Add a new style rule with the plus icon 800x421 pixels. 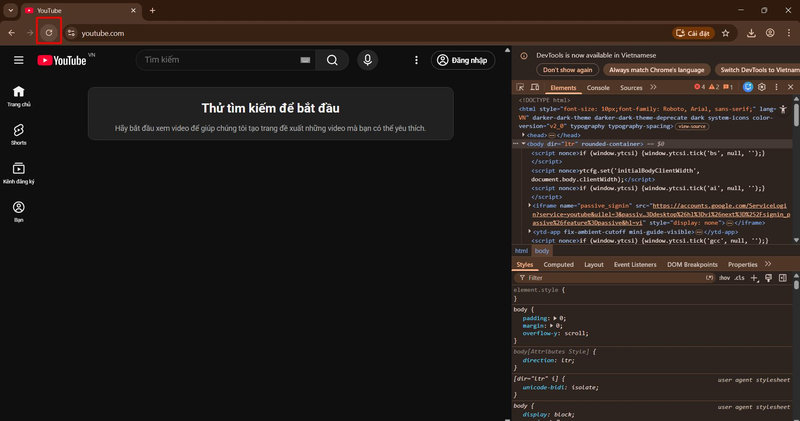pos(755,278)
